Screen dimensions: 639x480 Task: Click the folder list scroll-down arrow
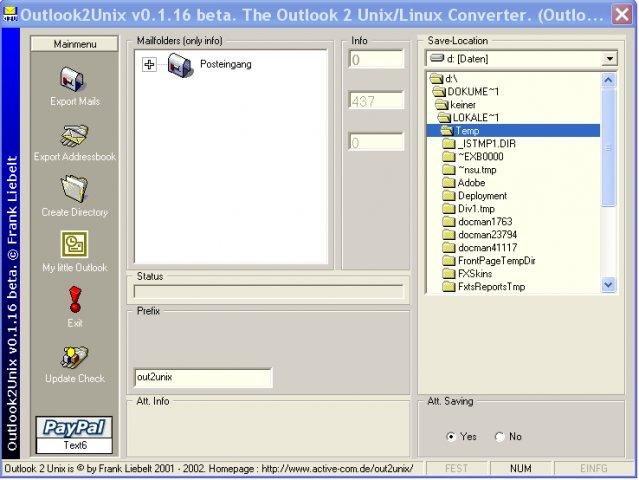pos(608,284)
